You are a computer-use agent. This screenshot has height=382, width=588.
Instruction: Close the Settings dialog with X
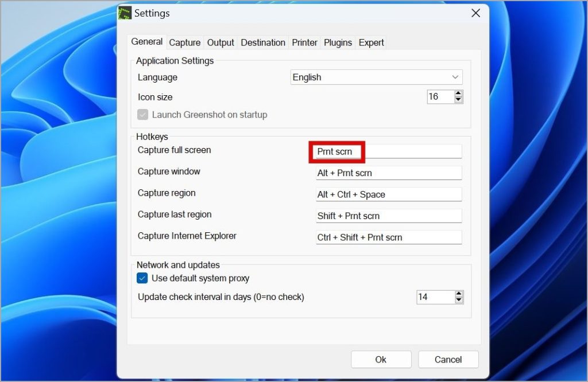coord(475,13)
